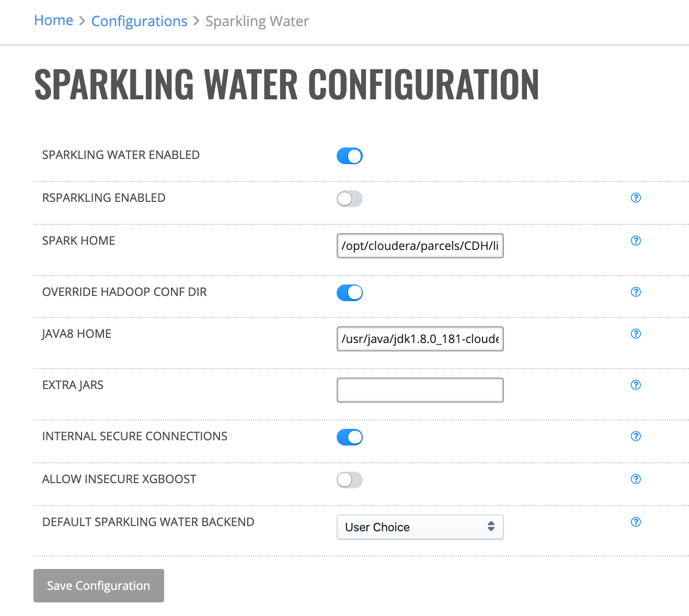
Task: Enable the RSparkling Enabled switch
Action: (350, 199)
